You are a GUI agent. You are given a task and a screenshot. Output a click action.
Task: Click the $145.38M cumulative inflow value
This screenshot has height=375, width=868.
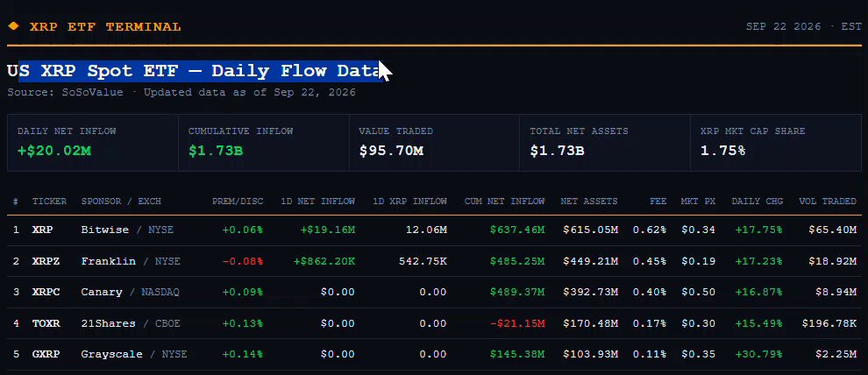pyautogui.click(x=517, y=354)
